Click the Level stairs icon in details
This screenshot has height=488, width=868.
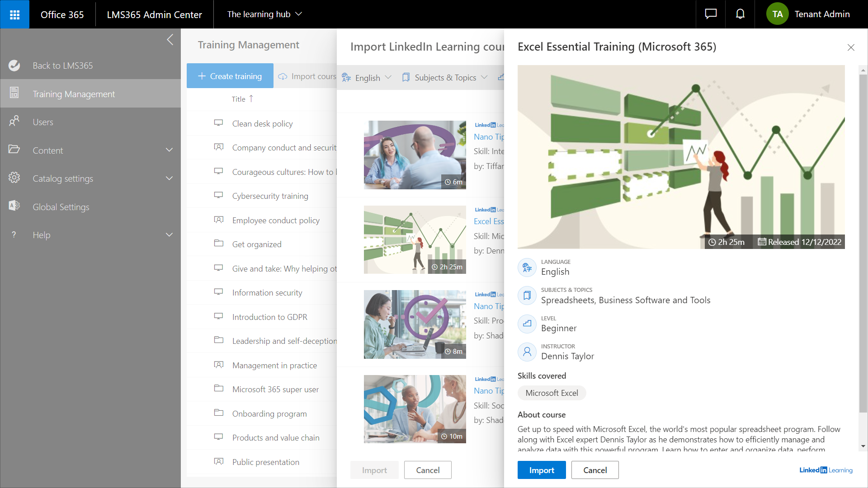(x=527, y=324)
